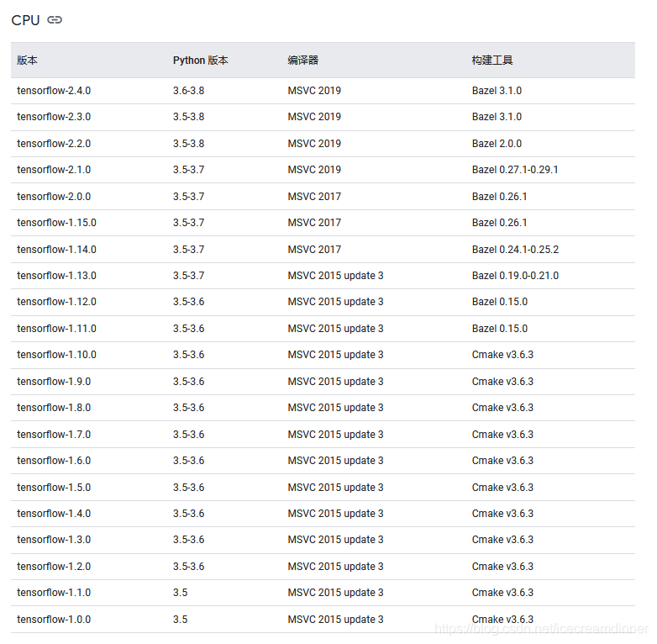Click MSVC 2019 in tensorflow-2.4.0 row

pyautogui.click(x=314, y=91)
